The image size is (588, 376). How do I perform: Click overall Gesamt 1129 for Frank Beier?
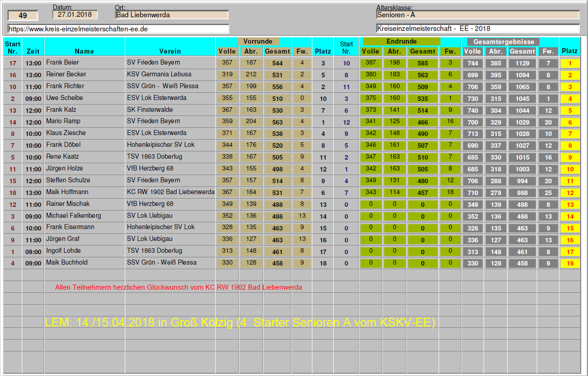tap(522, 64)
